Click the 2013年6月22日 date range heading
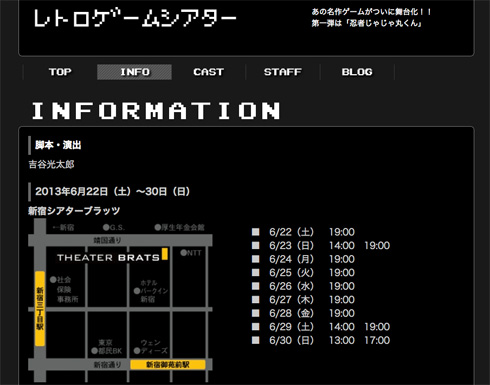Image resolution: width=490 pixels, height=385 pixels. pyautogui.click(x=112, y=192)
